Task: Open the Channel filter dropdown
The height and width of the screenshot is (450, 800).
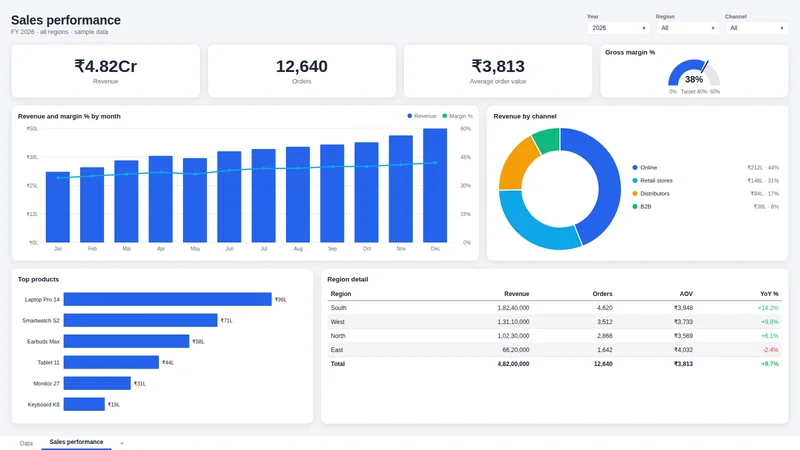Action: point(756,28)
